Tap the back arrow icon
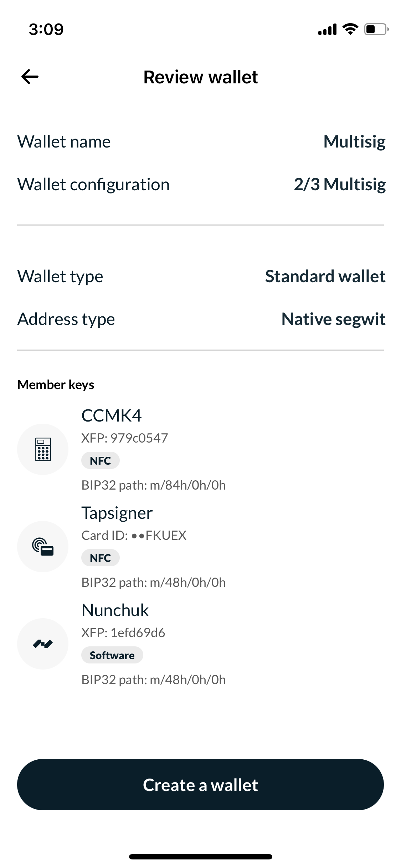Image resolution: width=401 pixels, height=868 pixels. tap(30, 77)
